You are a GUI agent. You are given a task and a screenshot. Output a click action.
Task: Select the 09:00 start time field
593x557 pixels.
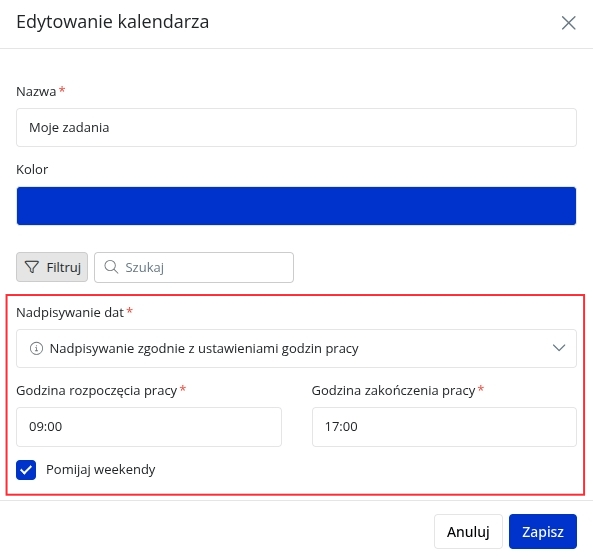click(x=149, y=427)
